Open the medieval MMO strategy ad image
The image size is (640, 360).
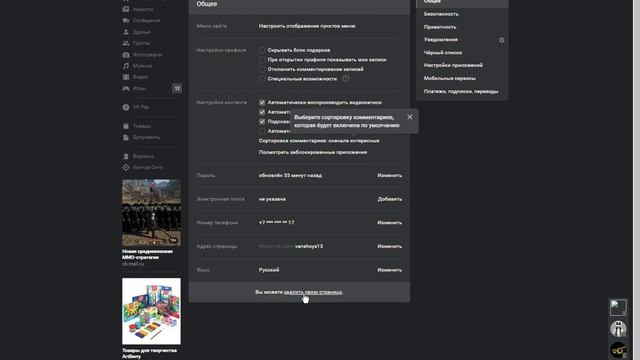pyautogui.click(x=151, y=213)
